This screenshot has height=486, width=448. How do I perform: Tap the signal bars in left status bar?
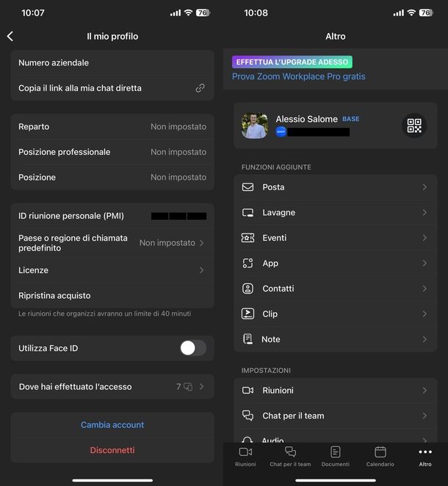[x=176, y=13]
